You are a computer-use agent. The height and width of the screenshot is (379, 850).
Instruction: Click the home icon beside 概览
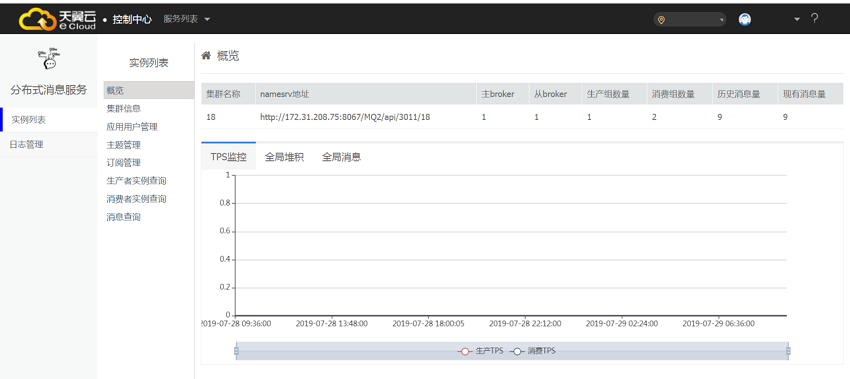[206, 55]
